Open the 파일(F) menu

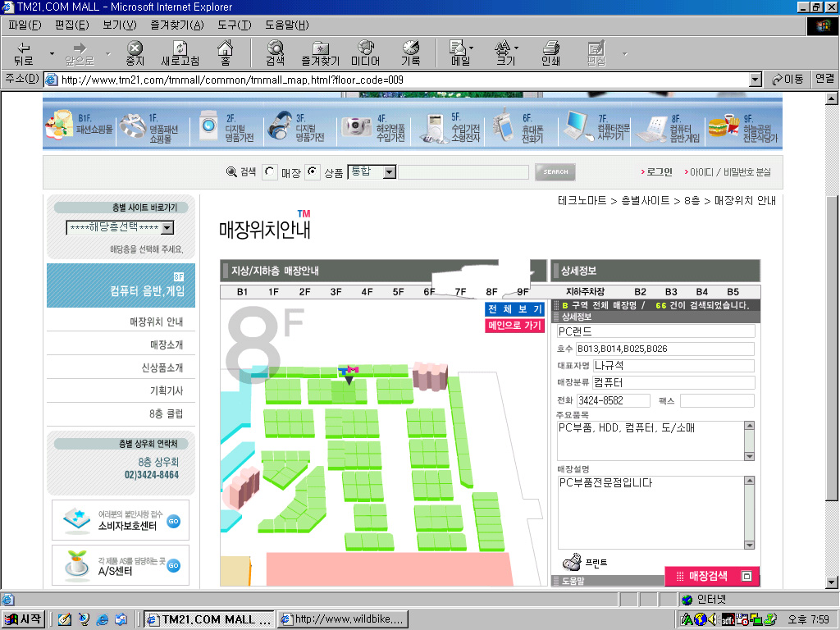point(25,25)
